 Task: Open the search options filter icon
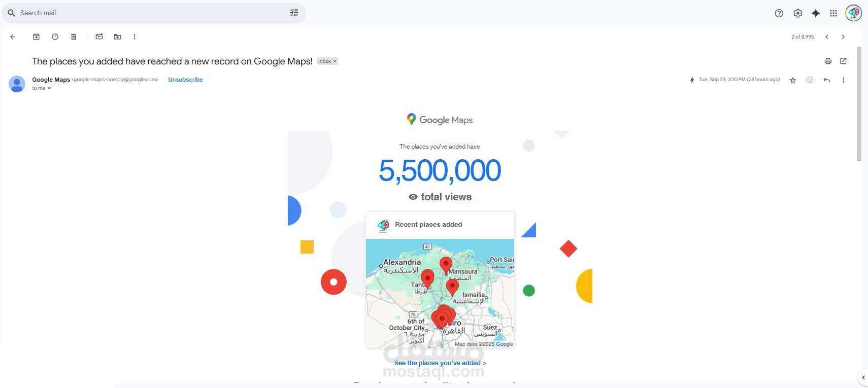point(294,13)
